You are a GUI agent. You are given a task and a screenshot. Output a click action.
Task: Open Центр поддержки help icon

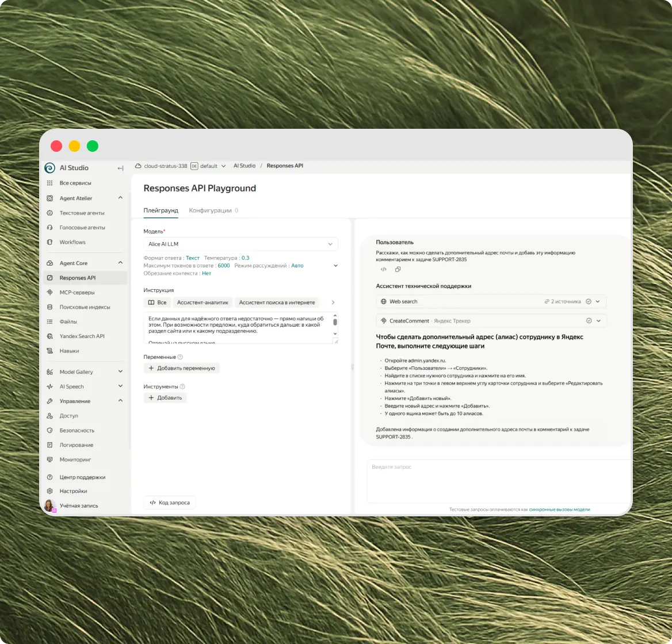click(x=49, y=477)
